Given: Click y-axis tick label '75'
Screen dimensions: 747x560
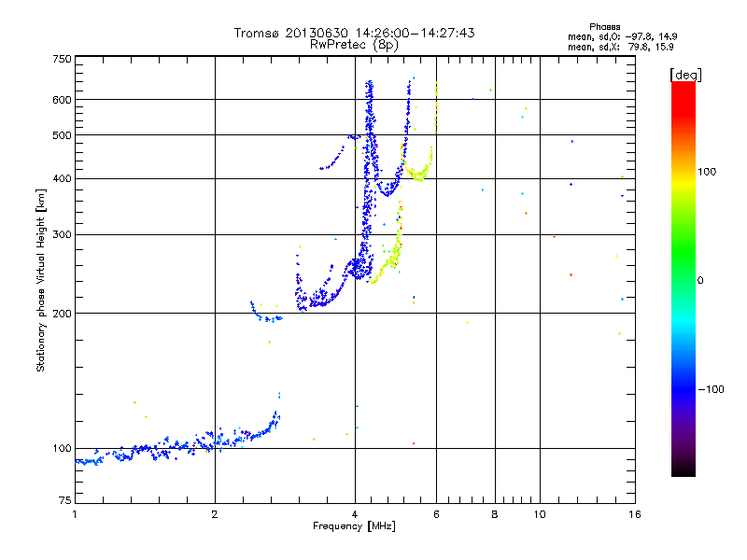Looking at the screenshot, I should pyautogui.click(x=65, y=500).
